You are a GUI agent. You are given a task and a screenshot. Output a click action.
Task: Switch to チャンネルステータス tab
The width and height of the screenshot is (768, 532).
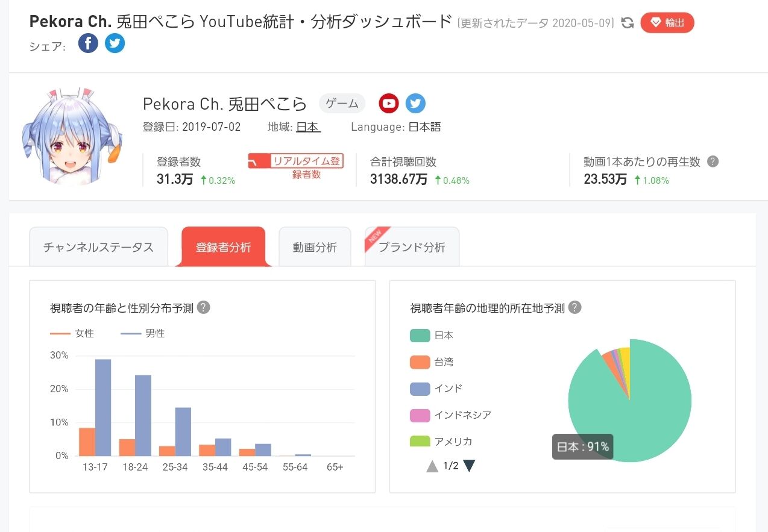98,247
